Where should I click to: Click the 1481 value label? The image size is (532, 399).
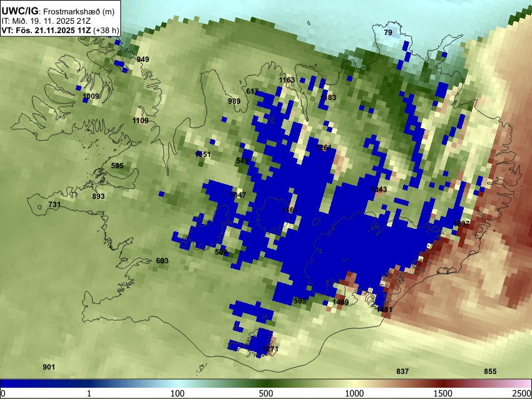tap(384, 309)
